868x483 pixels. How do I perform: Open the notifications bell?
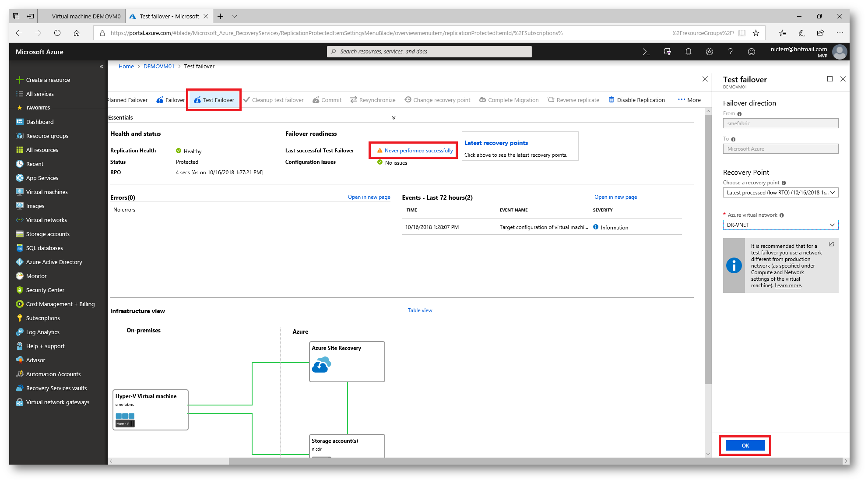pos(688,52)
